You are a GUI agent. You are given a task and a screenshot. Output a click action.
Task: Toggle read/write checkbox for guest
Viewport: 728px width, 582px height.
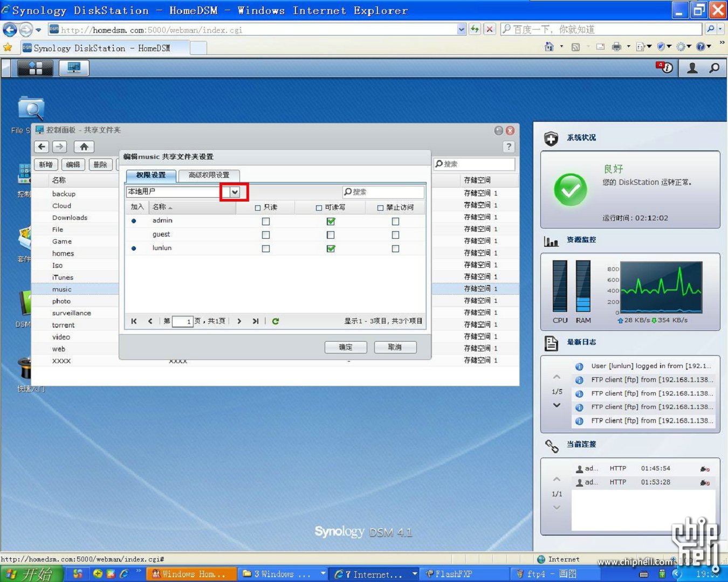point(331,235)
